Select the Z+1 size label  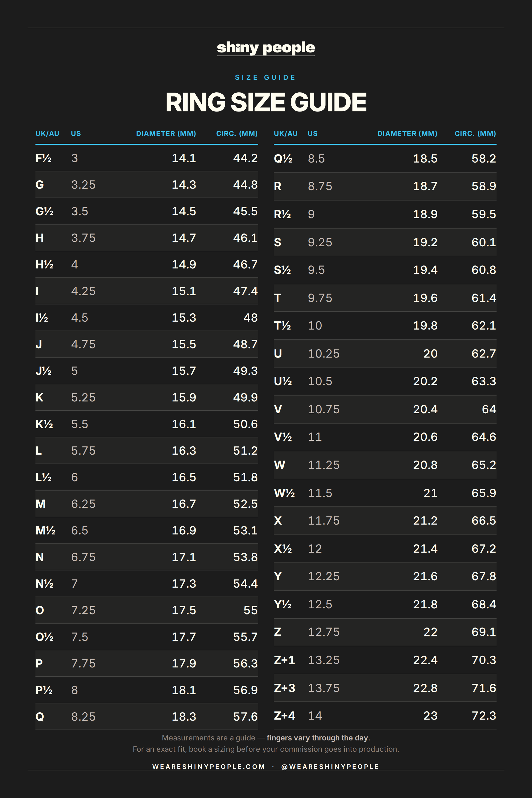(x=284, y=660)
